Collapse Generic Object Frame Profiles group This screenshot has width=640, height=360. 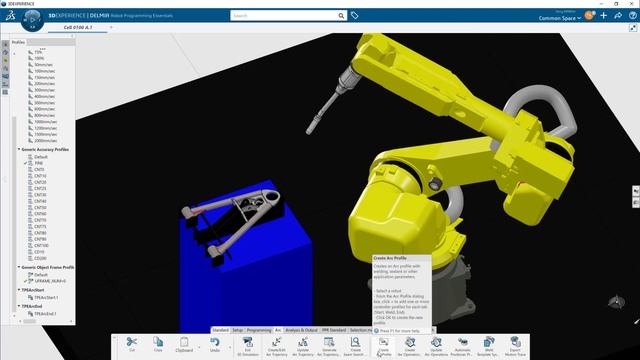(19, 267)
